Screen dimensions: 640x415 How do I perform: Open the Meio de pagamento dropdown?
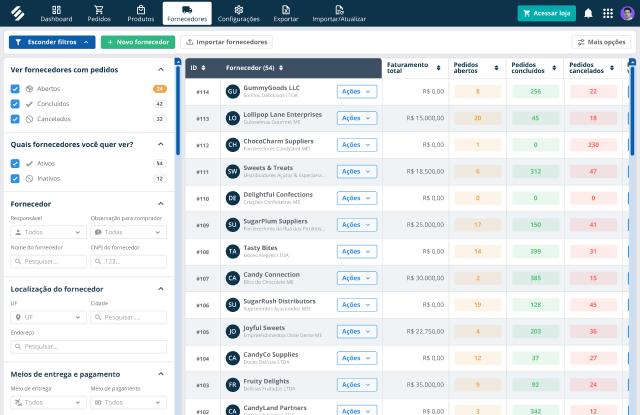tap(128, 402)
